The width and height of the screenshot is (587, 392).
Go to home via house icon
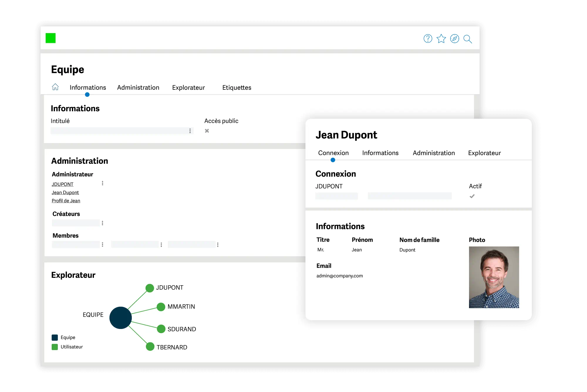(55, 87)
